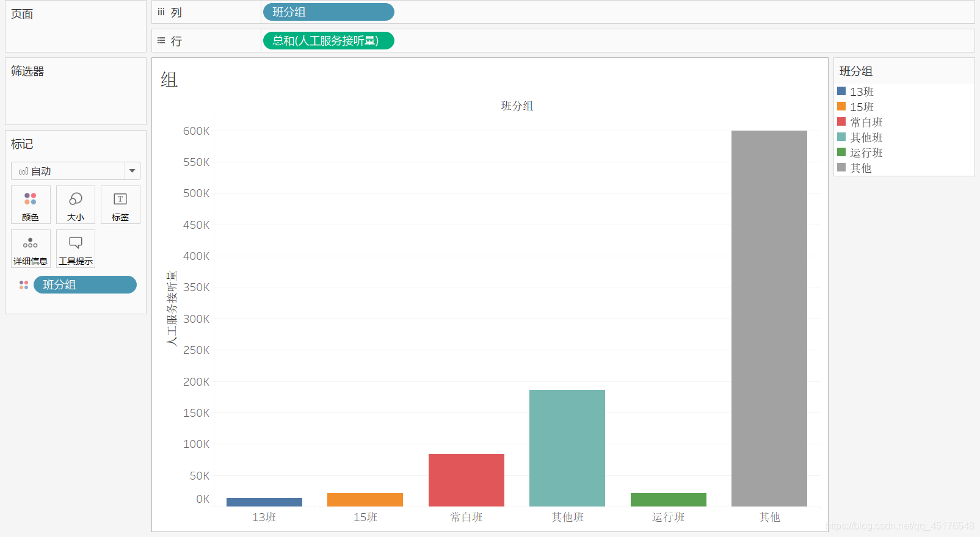Viewport: 980px width, 537px height.
Task: Click the 运行班 green legend swatch
Action: pos(841,152)
